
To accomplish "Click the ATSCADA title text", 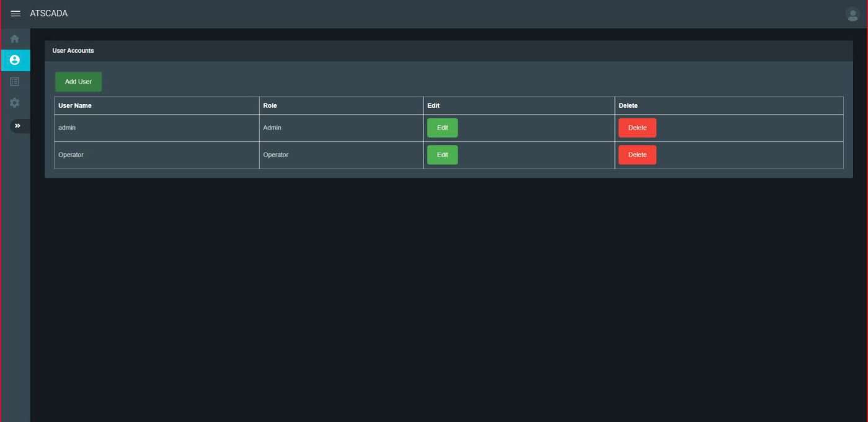I will coord(49,14).
